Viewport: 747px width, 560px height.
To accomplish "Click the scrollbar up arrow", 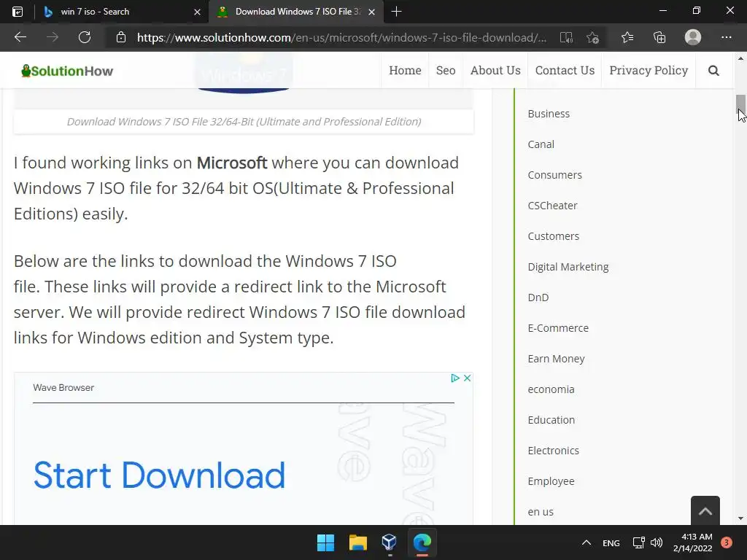I will (x=740, y=58).
